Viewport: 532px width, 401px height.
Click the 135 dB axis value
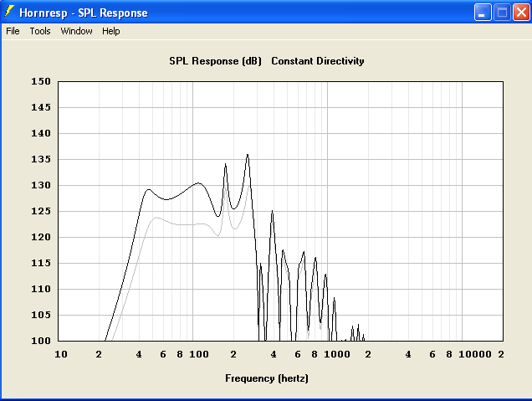(x=41, y=159)
